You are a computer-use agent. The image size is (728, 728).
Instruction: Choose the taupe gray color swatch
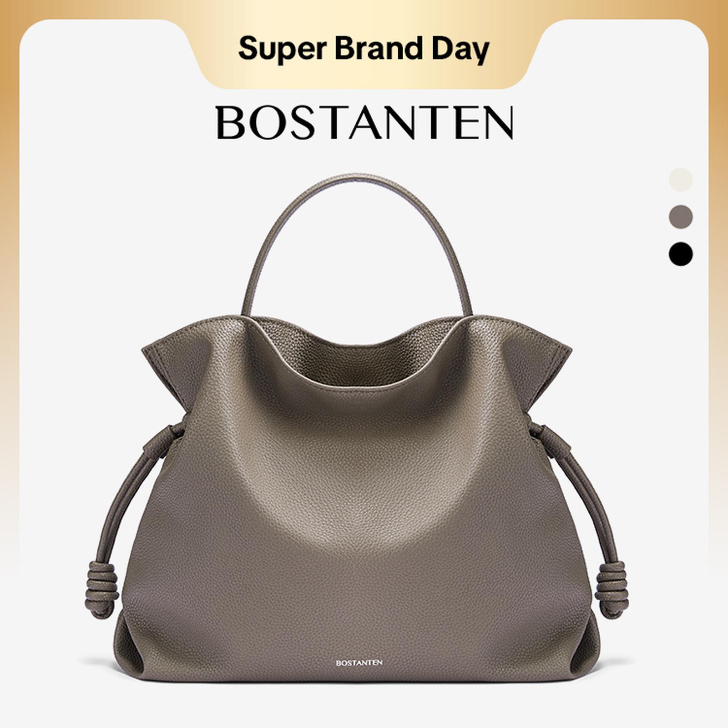tap(681, 217)
